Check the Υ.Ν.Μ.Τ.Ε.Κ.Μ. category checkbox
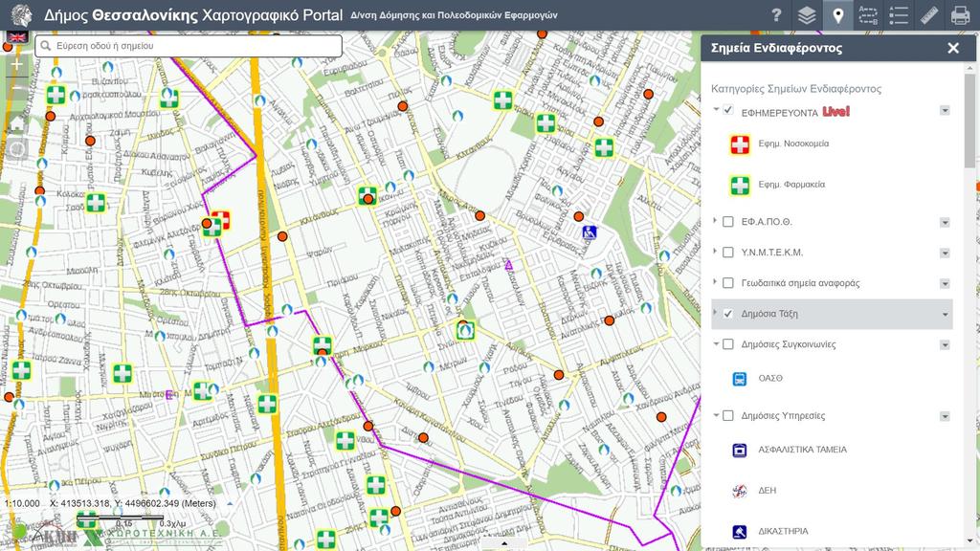Image resolution: width=980 pixels, height=551 pixels. pyautogui.click(x=728, y=253)
